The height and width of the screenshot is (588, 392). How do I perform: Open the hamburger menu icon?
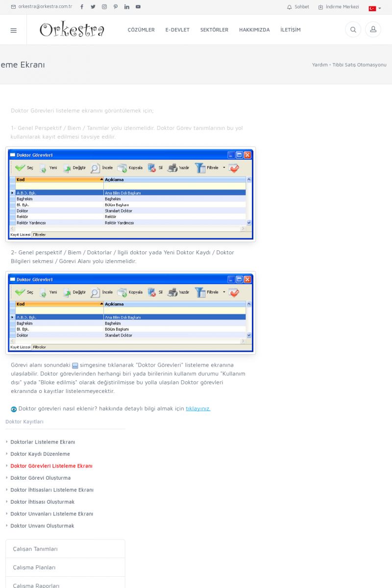point(13,30)
